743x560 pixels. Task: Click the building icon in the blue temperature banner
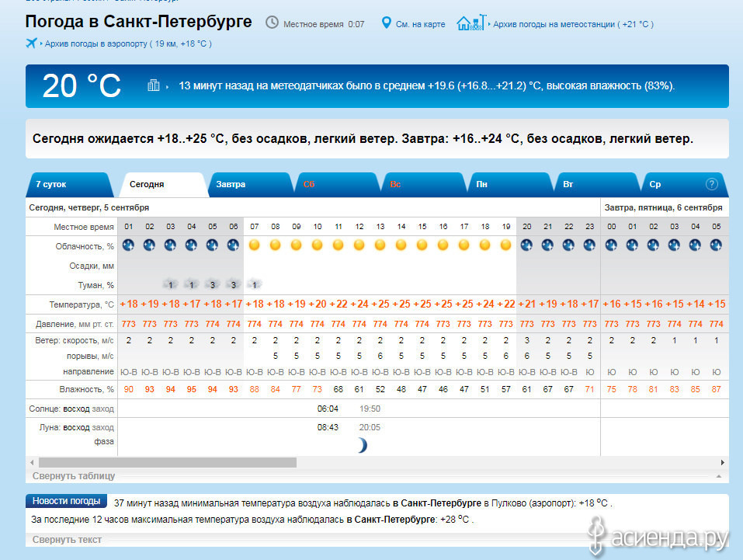pos(154,85)
